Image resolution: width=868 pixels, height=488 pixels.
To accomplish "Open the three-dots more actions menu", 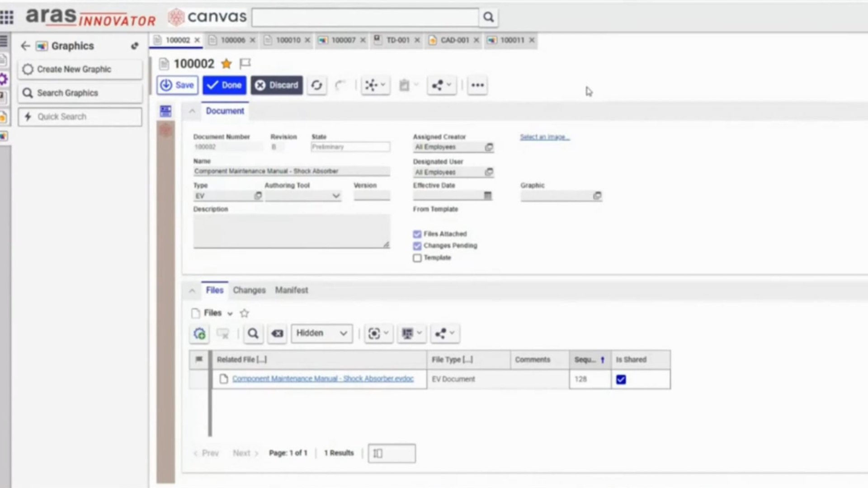I will click(x=477, y=85).
